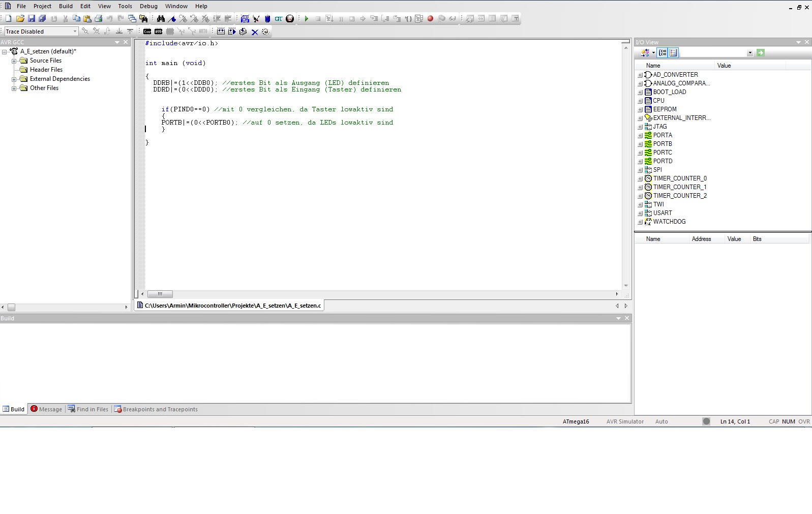Click the Con connect icon
The width and height of the screenshot is (812, 514).
(x=147, y=32)
